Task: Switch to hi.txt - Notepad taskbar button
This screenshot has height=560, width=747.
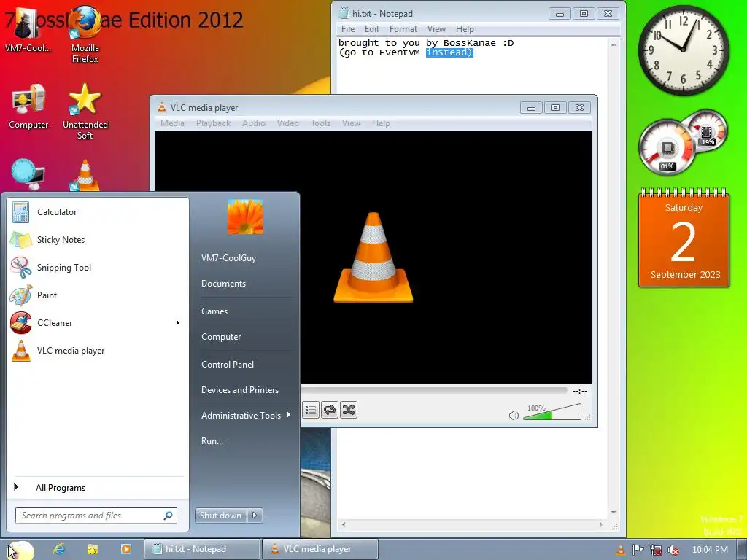Action: pyautogui.click(x=202, y=549)
